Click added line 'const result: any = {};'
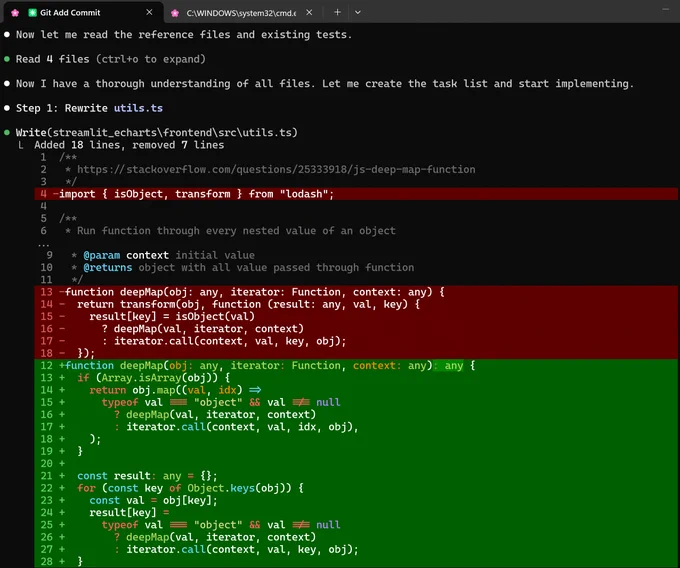The width and height of the screenshot is (680, 568). pyautogui.click(x=356, y=476)
